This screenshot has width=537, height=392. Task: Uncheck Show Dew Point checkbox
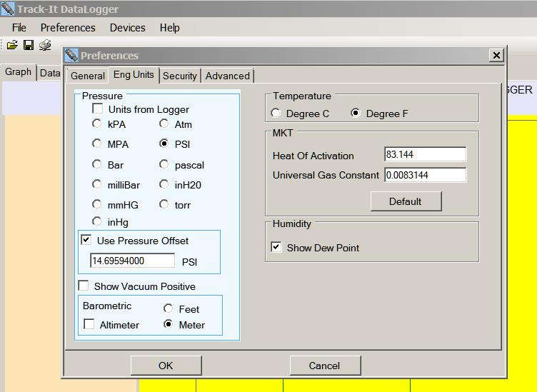(276, 247)
